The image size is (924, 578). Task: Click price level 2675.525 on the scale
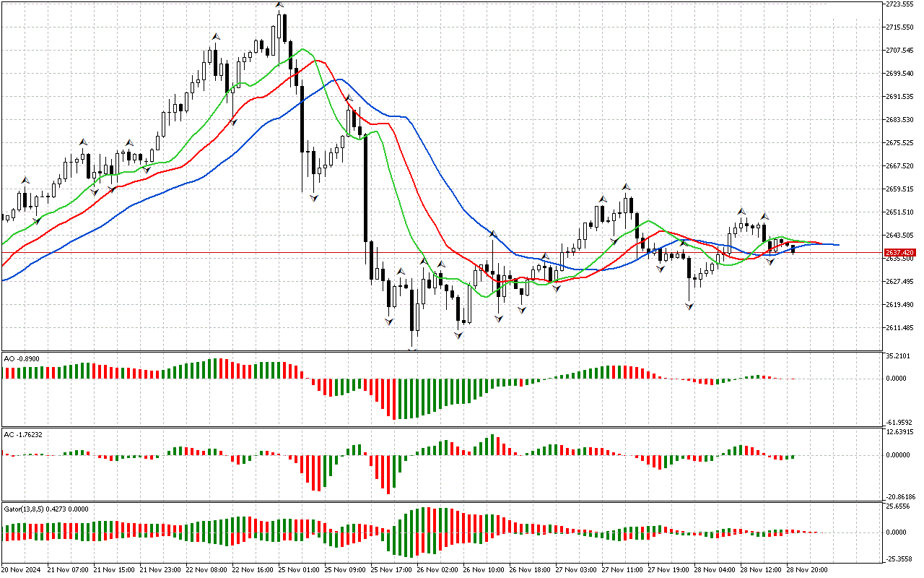click(x=899, y=143)
